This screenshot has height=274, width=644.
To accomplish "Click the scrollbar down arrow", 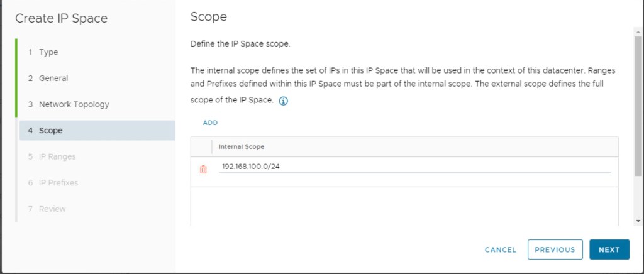I will (638, 221).
